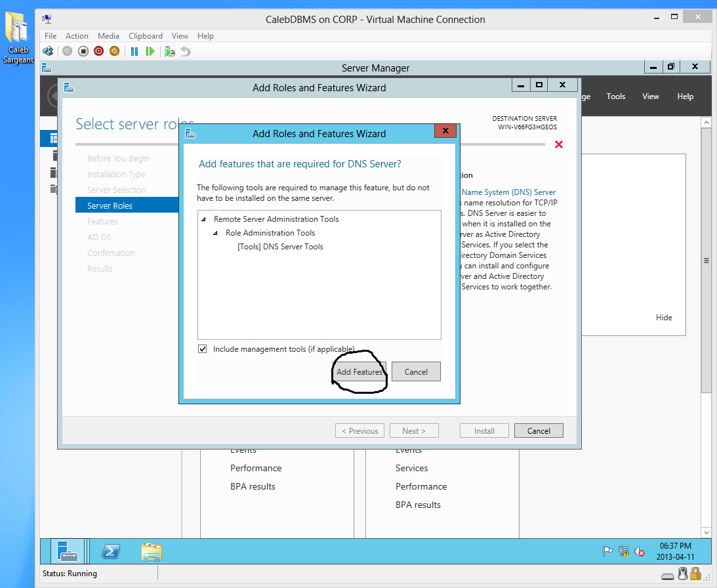The width and height of the screenshot is (717, 588).
Task: Open the File menu
Action: 51,35
